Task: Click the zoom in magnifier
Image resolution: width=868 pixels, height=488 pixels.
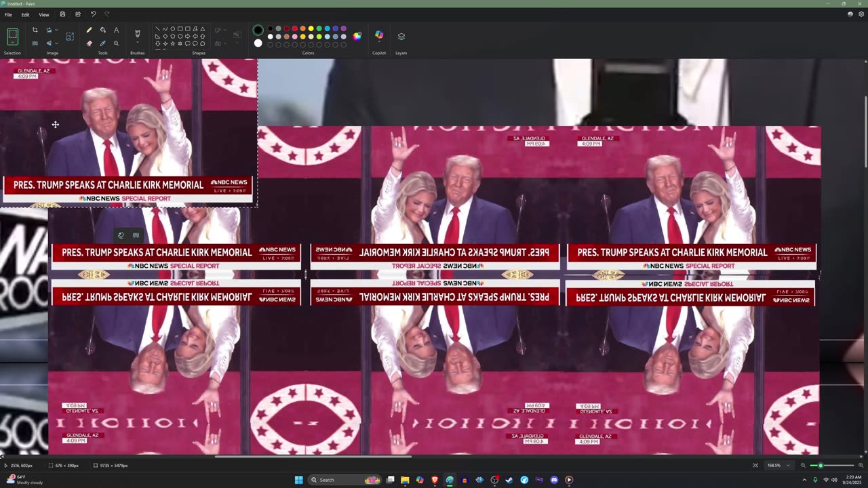Action: 861,466
